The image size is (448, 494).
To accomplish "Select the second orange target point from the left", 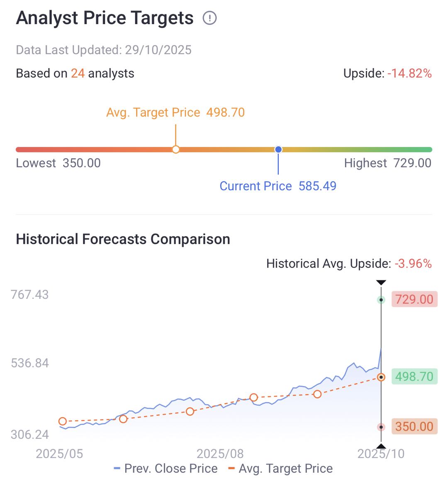I will [123, 419].
